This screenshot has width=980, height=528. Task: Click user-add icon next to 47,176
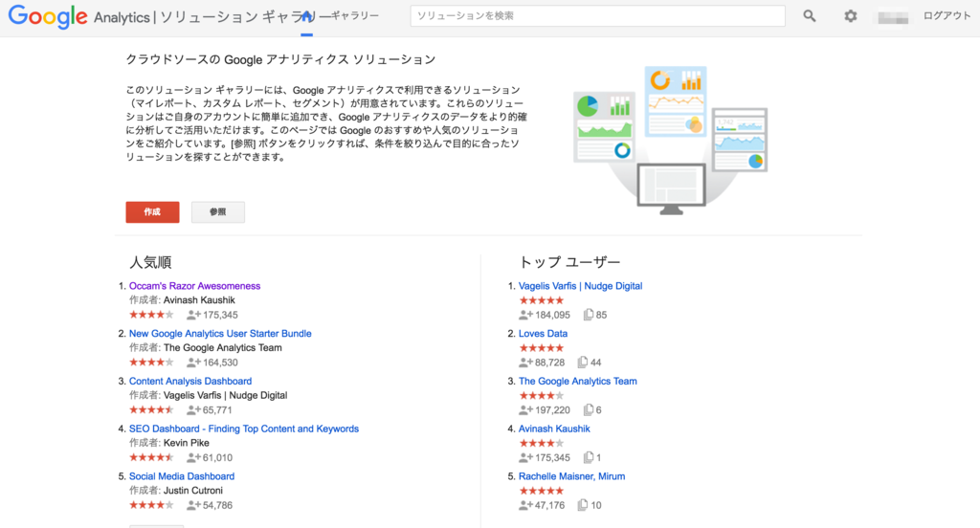pos(525,505)
